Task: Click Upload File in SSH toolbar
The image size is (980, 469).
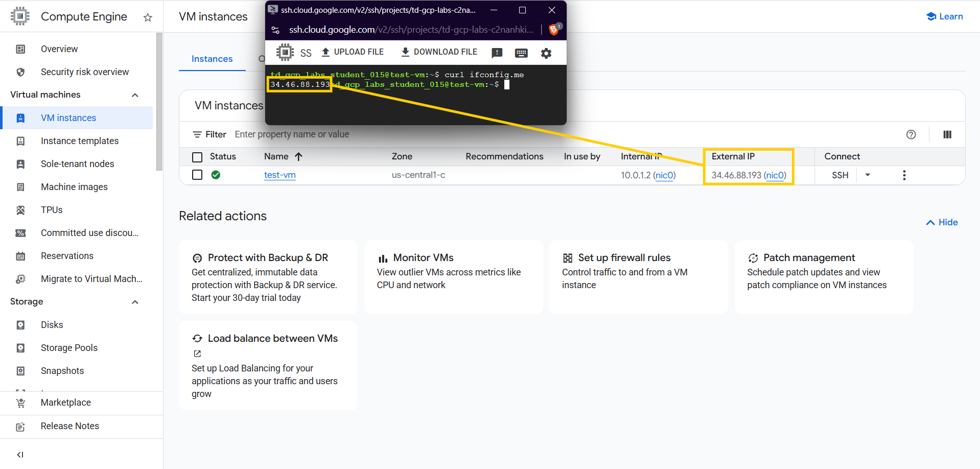Action: point(353,52)
